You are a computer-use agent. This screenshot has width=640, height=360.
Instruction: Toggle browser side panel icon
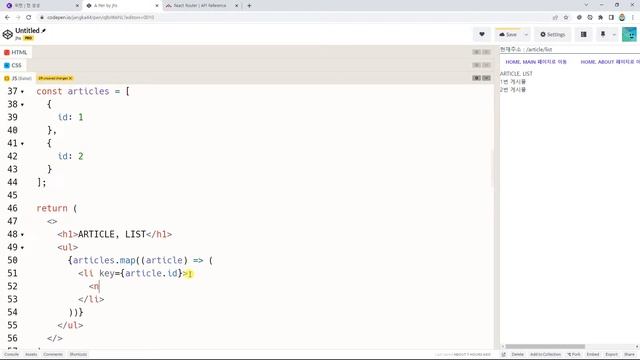pyautogui.click(x=611, y=18)
